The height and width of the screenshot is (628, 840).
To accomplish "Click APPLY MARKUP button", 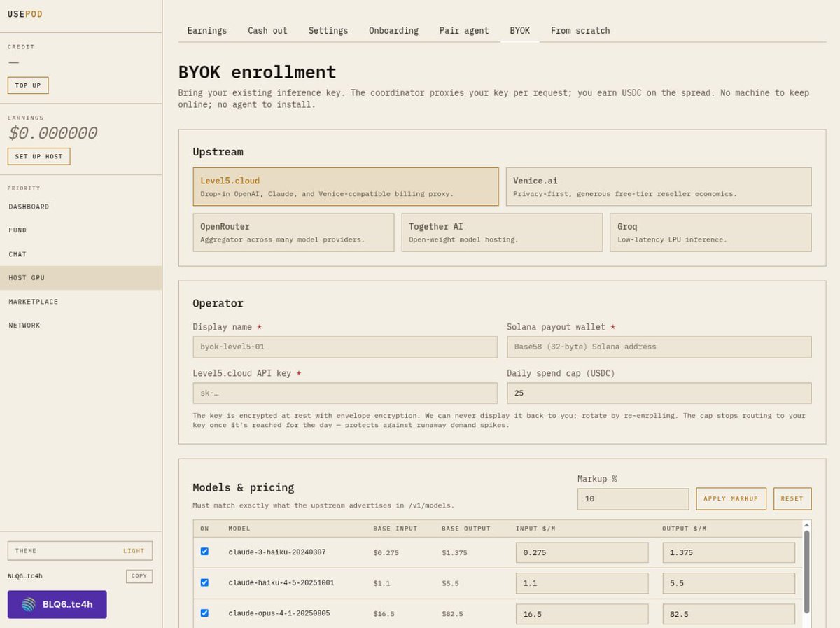I will pyautogui.click(x=731, y=498).
